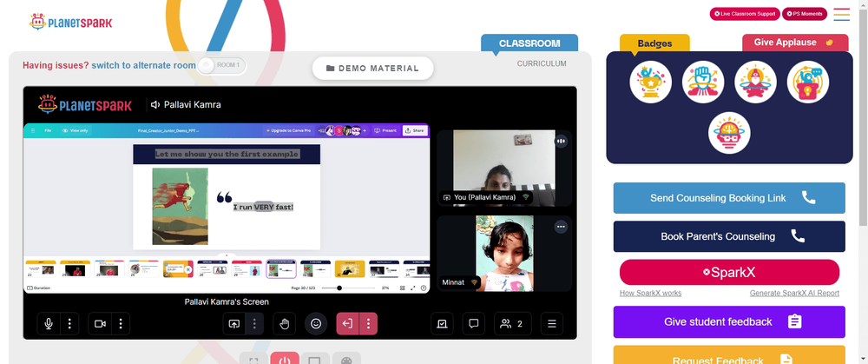The image size is (868, 364).
Task: Adjust the Canva zoom slider handle
Action: tap(339, 288)
